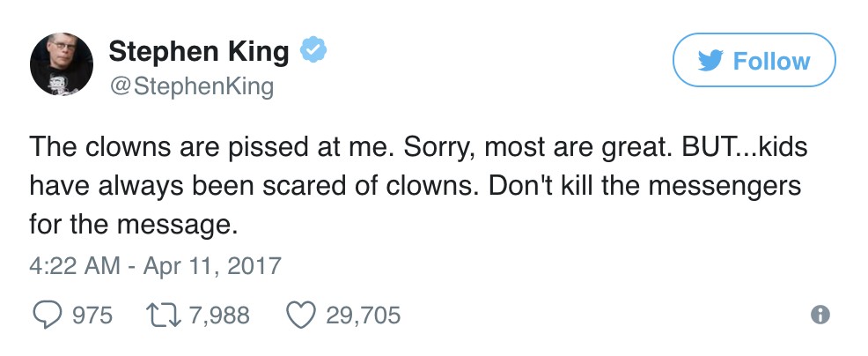Open the @StephenKing handle link
Image resolution: width=868 pixels, height=356 pixels.
pos(191,86)
